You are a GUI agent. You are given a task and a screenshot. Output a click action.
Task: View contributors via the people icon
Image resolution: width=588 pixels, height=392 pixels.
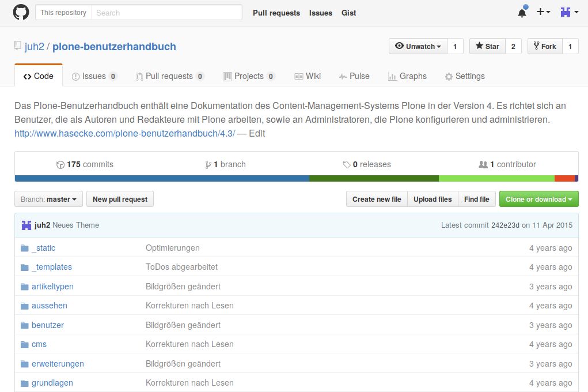[x=483, y=164]
